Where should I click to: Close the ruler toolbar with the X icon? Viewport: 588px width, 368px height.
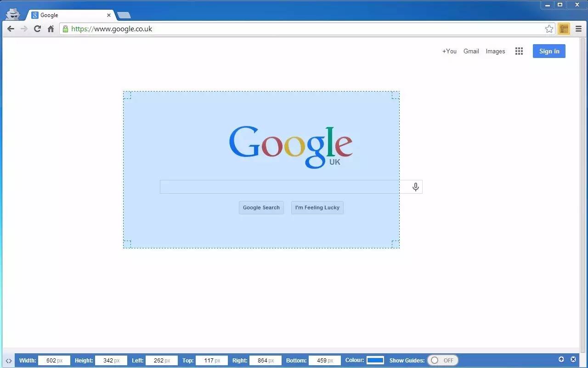tap(573, 359)
